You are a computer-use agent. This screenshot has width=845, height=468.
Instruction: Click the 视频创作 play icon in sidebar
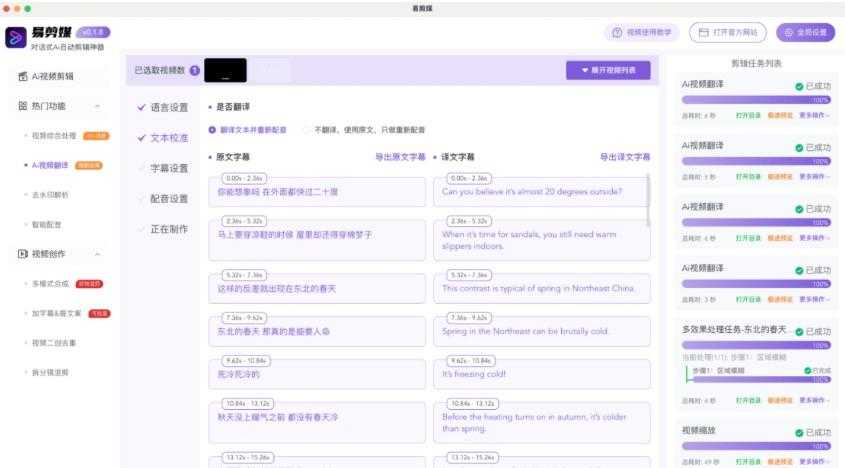click(x=22, y=254)
